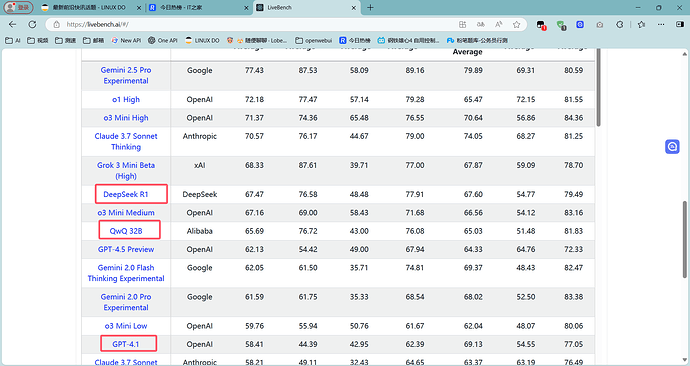The height and width of the screenshot is (366, 690).
Task: Reload the LiveBench page
Action: click(32, 25)
